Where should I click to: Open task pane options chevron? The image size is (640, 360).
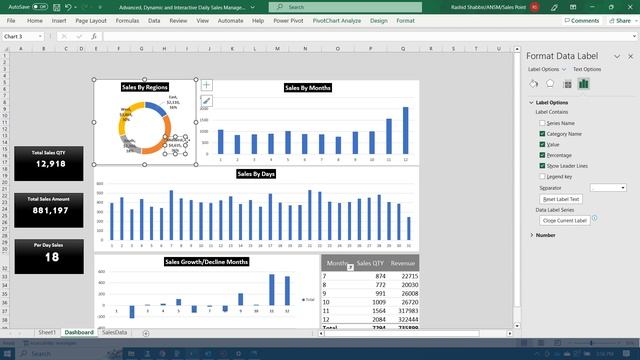coord(617,56)
